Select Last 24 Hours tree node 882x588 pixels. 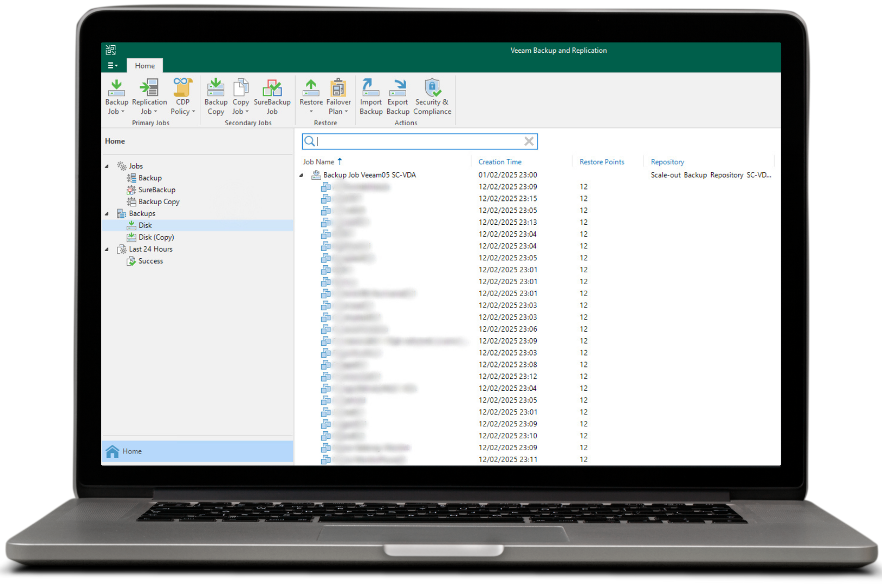click(x=151, y=249)
